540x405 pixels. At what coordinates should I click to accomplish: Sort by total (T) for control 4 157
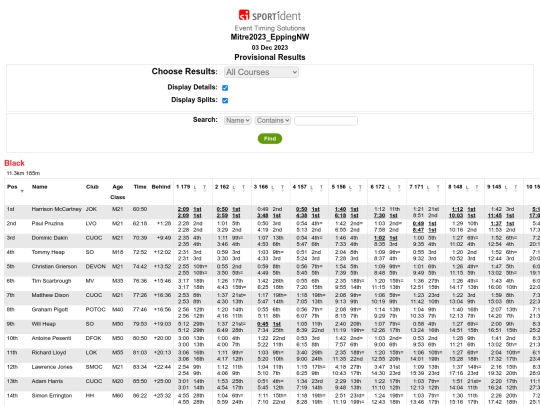coord(321,187)
